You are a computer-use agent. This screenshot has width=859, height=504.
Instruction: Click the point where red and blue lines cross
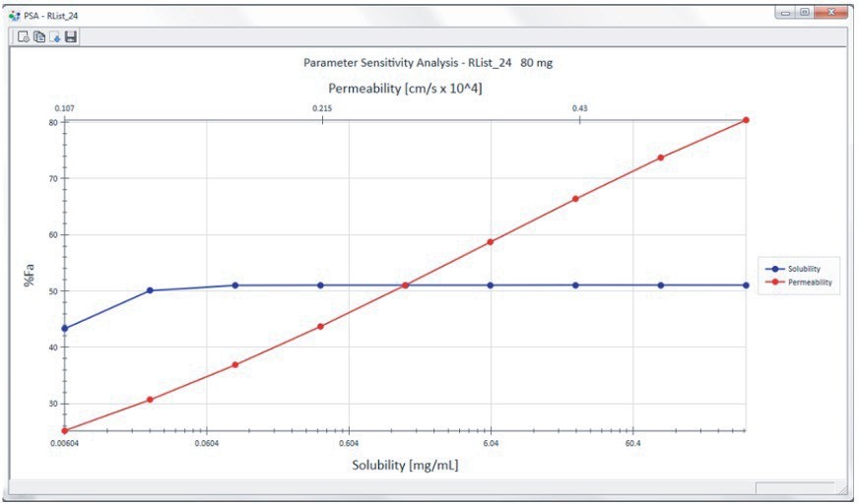[x=406, y=285]
